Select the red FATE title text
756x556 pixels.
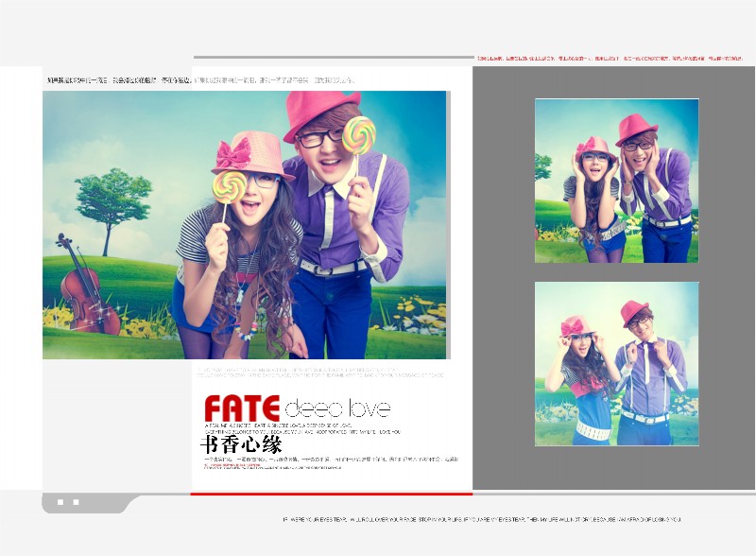(x=242, y=408)
